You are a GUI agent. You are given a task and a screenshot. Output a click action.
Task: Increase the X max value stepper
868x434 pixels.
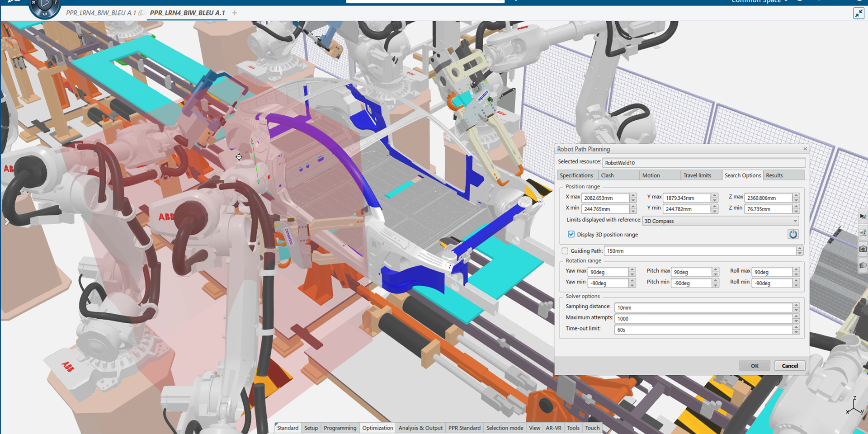click(x=633, y=195)
